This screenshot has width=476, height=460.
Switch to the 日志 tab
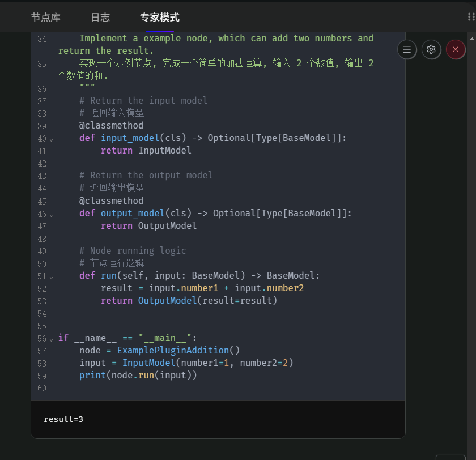tap(100, 18)
